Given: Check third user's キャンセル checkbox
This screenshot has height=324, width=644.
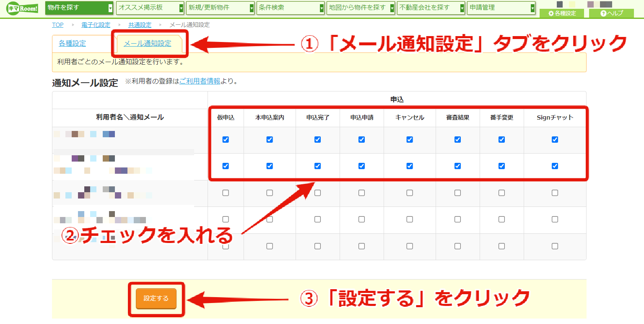Looking at the screenshot, I should [x=410, y=193].
